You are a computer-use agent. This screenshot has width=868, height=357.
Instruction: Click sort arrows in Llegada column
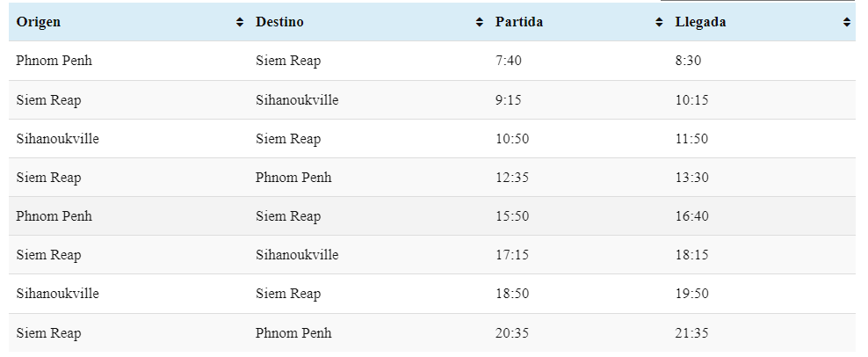click(846, 22)
